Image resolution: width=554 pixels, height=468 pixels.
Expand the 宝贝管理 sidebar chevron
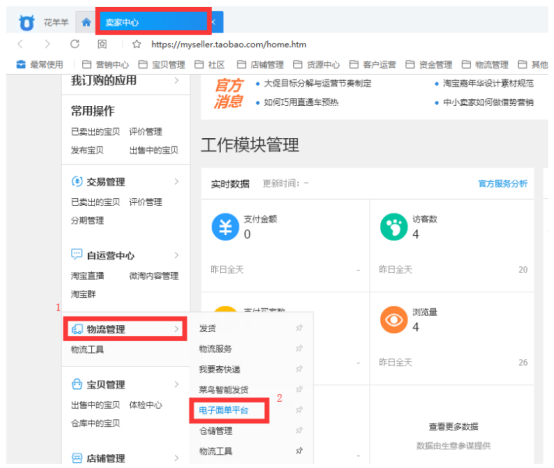pos(176,384)
